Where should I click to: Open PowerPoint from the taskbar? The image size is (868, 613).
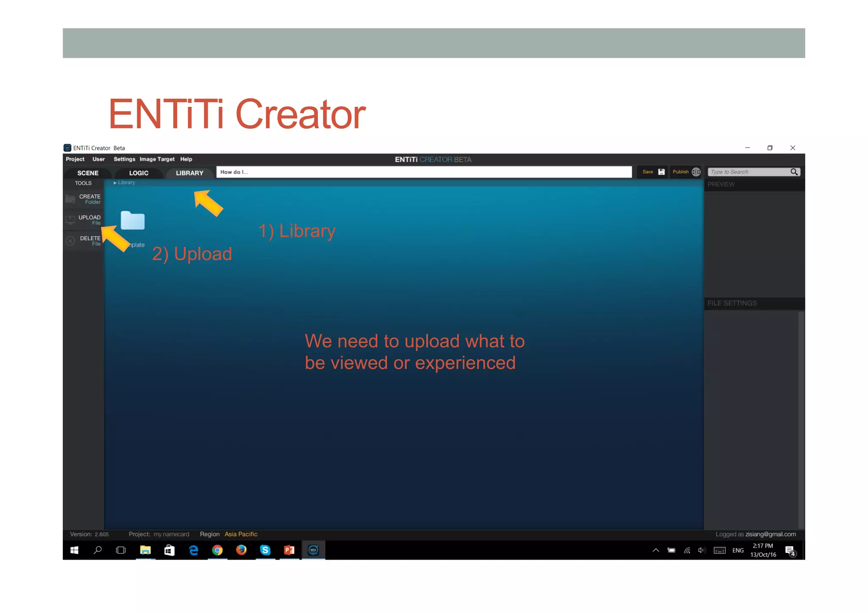click(x=289, y=550)
